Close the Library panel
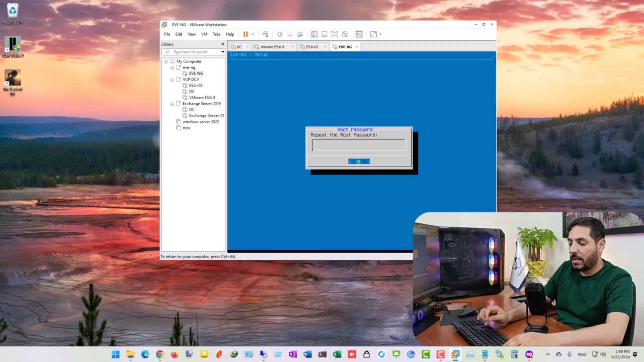 tap(222, 44)
